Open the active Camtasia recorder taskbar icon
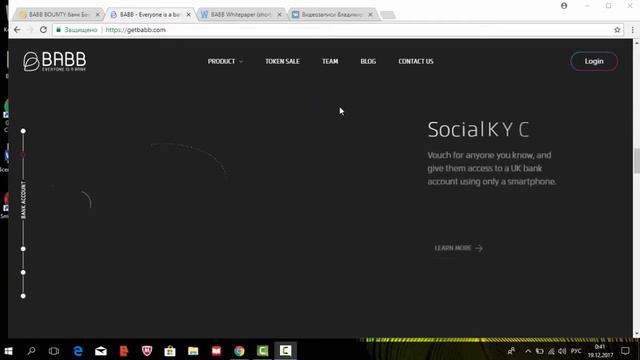 click(x=285, y=351)
